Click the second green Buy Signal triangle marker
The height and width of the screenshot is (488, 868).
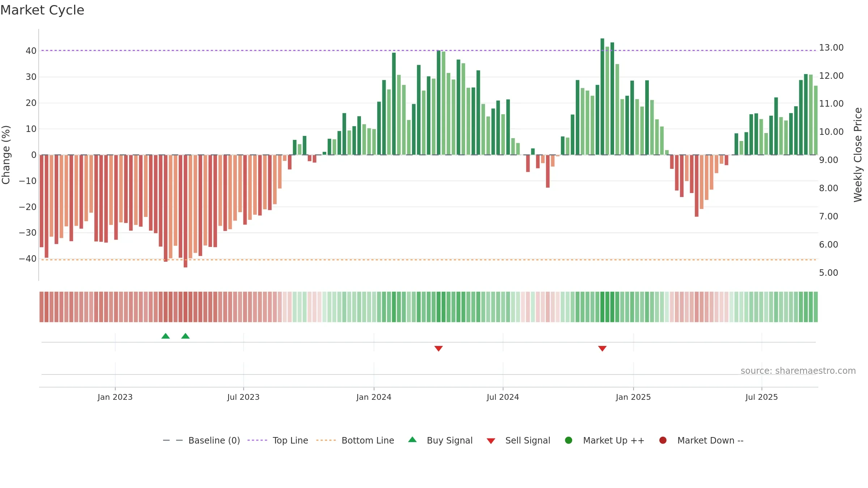186,336
